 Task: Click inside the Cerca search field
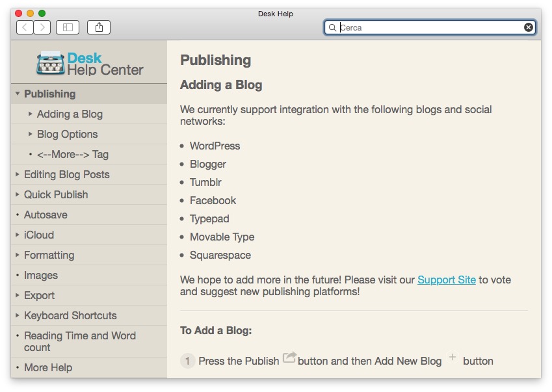429,27
